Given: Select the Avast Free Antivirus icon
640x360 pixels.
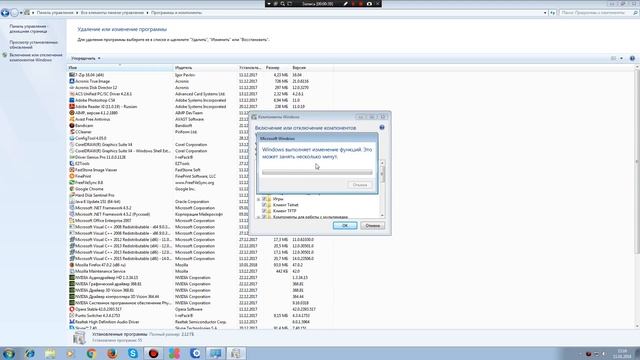Looking at the screenshot, I should point(72,119).
